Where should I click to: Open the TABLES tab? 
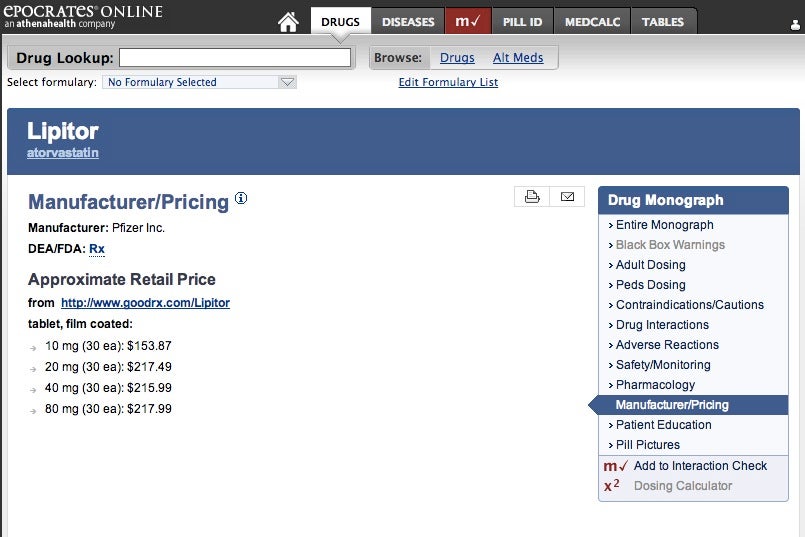pos(663,22)
